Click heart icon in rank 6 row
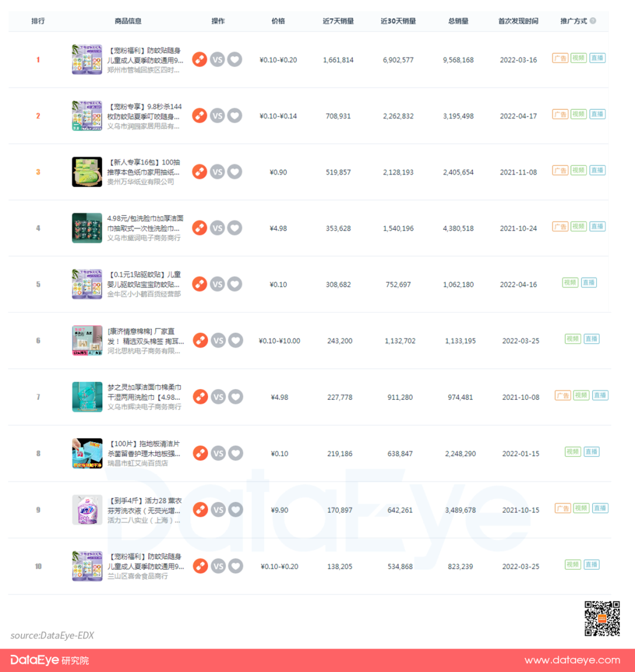The width and height of the screenshot is (635, 672). pos(236,340)
